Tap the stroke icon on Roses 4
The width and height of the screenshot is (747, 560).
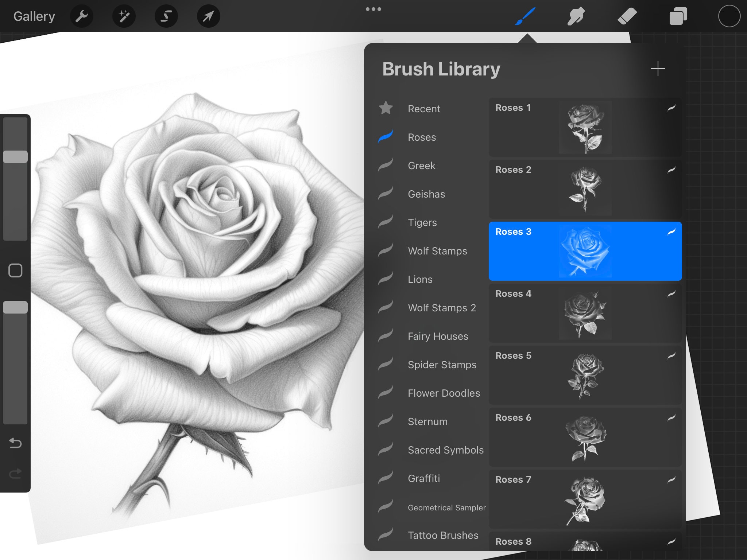[x=671, y=293]
